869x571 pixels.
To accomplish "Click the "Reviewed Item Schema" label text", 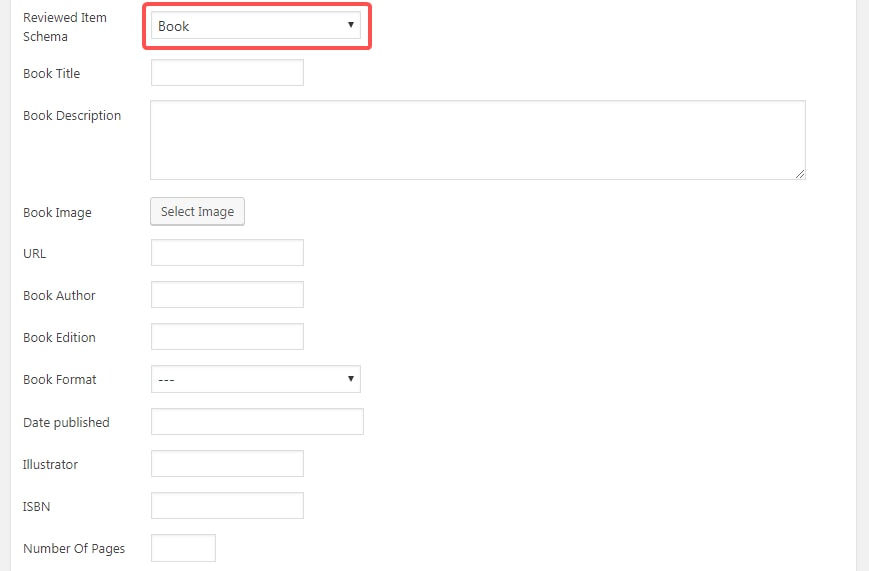I will click(64, 27).
